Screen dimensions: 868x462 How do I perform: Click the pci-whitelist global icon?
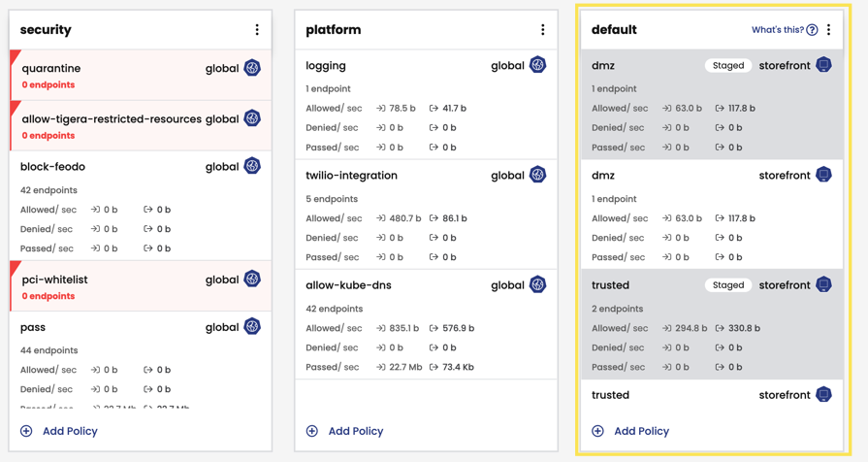252,280
